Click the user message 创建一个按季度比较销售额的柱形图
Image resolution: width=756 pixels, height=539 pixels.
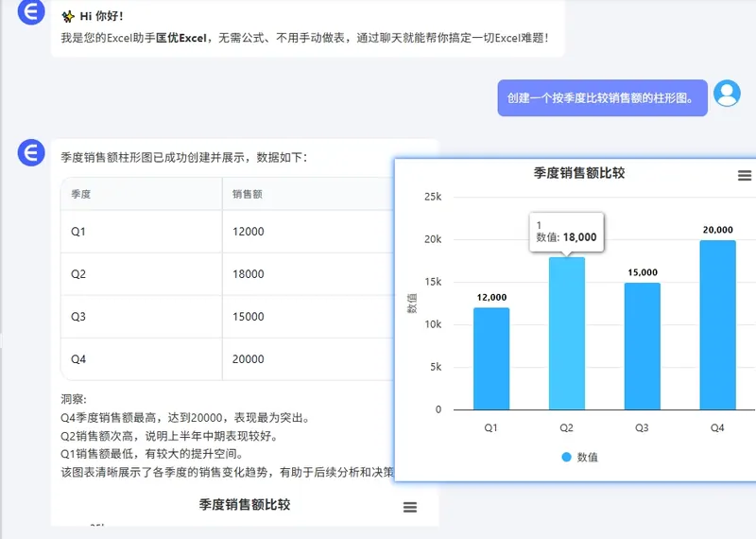coord(602,98)
